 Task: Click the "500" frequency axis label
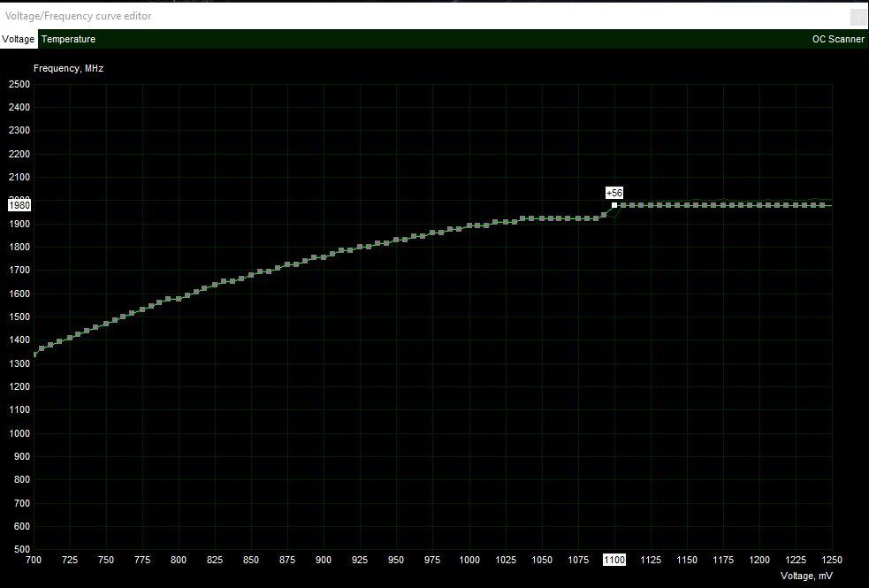coord(22,550)
